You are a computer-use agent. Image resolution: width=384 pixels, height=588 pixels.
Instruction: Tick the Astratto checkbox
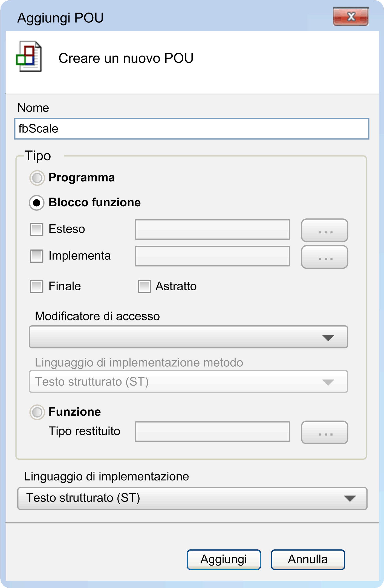[144, 286]
